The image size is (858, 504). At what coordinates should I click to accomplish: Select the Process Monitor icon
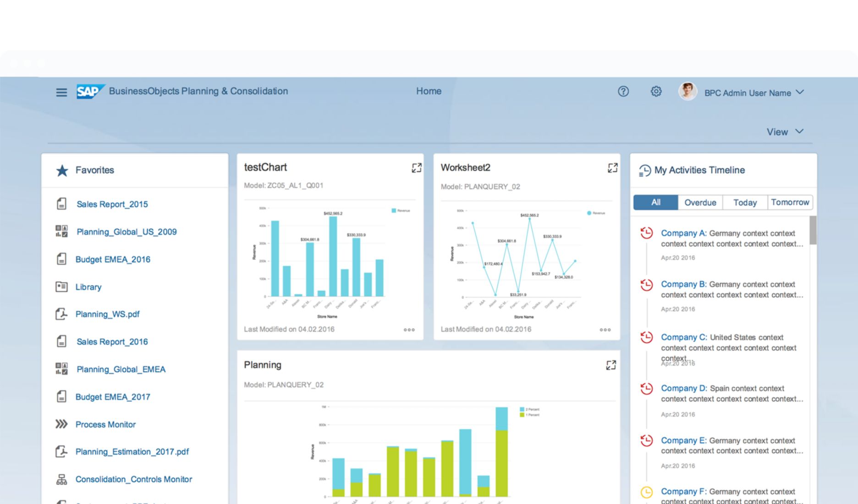[62, 424]
